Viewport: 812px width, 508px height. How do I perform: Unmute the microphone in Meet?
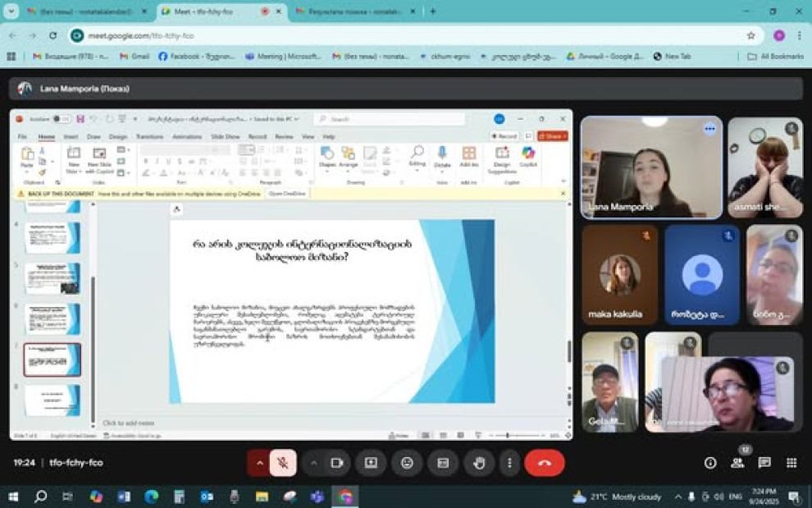tap(282, 463)
